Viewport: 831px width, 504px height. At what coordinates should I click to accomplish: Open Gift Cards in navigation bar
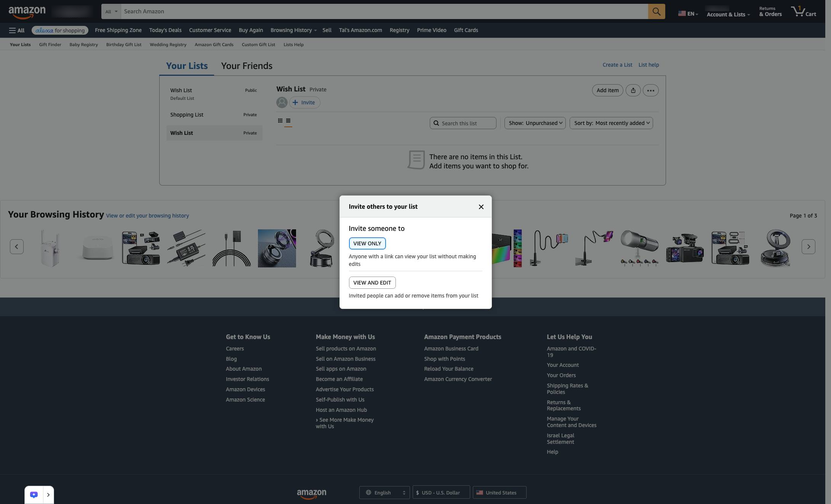pyautogui.click(x=466, y=30)
